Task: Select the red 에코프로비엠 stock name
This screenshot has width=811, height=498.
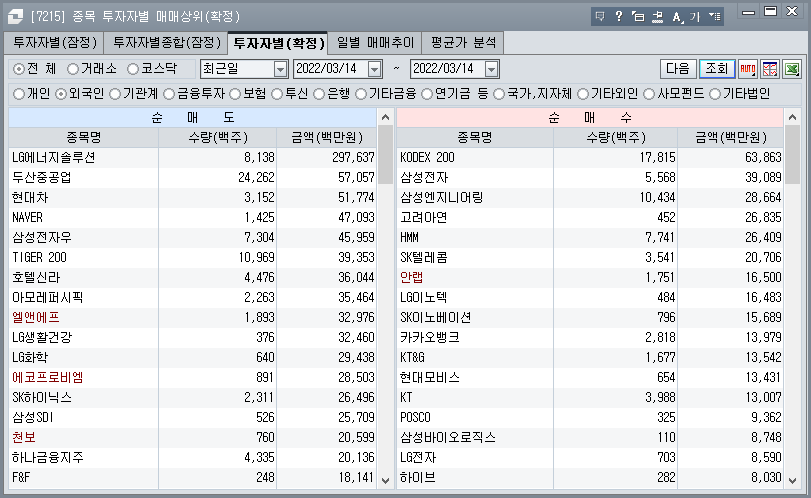Action: coord(48,378)
